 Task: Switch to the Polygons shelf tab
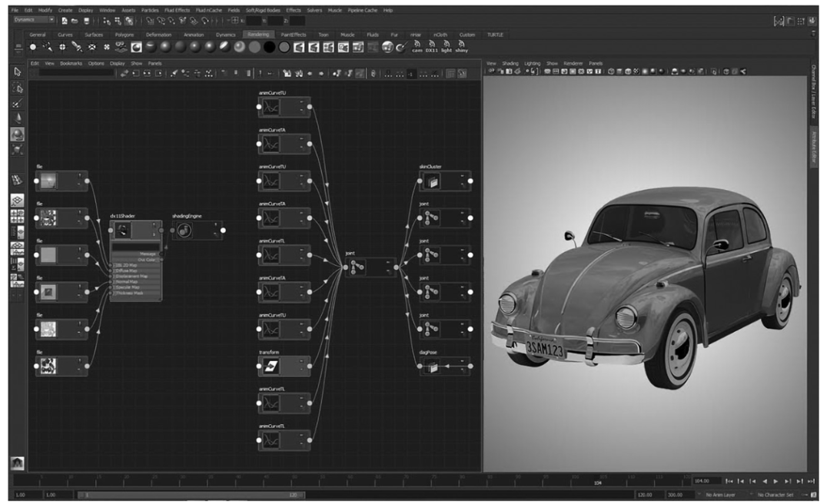tap(124, 35)
